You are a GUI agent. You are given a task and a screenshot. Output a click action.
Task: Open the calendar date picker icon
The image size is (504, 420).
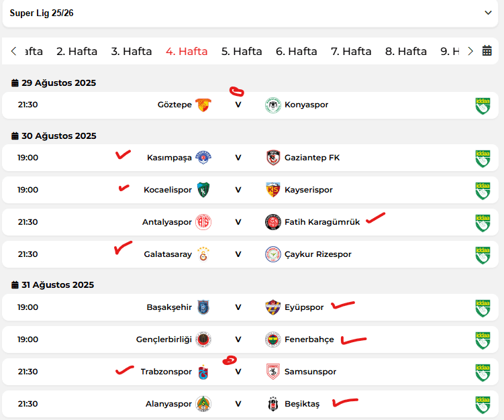tap(487, 51)
